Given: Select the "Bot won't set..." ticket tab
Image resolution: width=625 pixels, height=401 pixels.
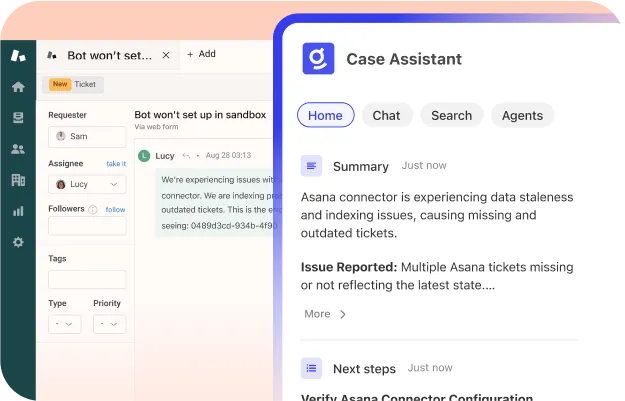Looking at the screenshot, I should click(x=110, y=55).
